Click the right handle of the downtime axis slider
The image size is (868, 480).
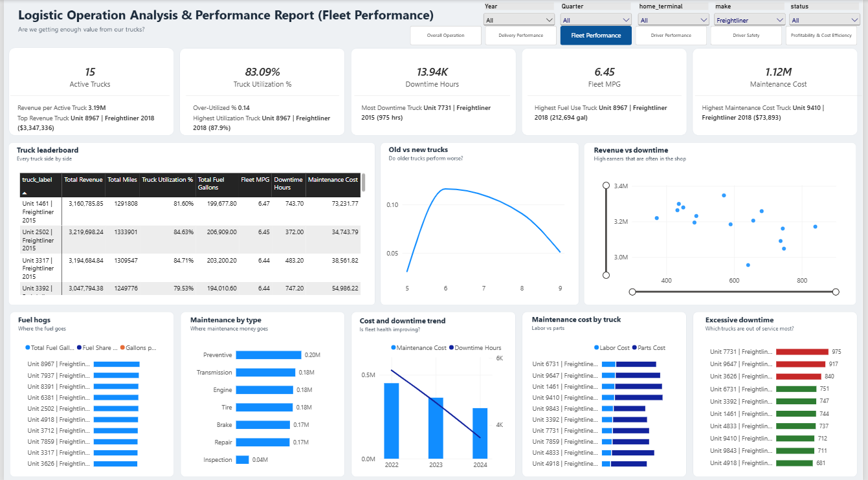[835, 292]
